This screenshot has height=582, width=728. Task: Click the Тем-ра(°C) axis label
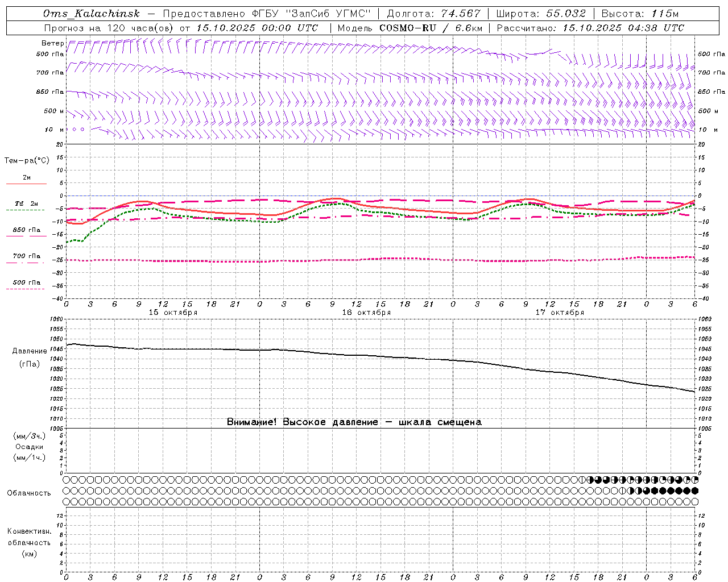tap(27, 161)
